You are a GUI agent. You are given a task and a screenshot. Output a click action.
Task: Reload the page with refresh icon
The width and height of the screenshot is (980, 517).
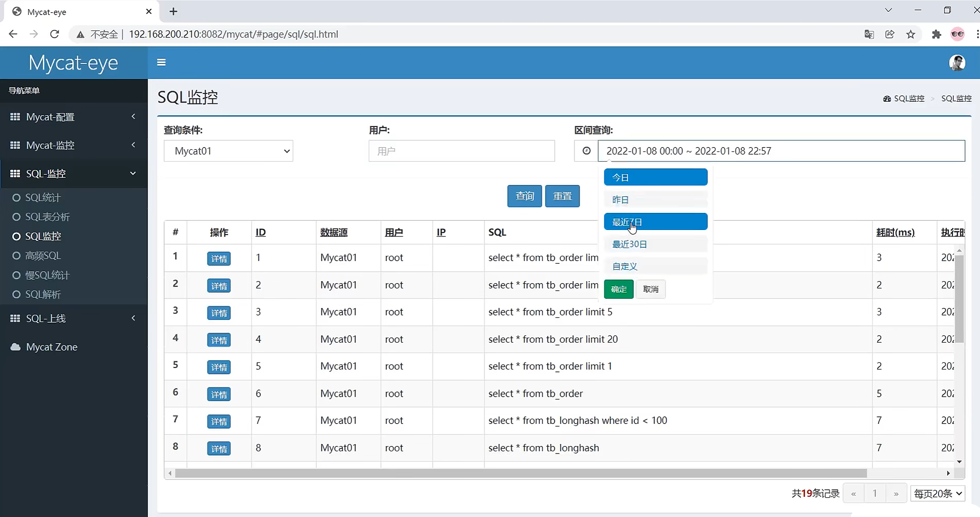click(55, 34)
